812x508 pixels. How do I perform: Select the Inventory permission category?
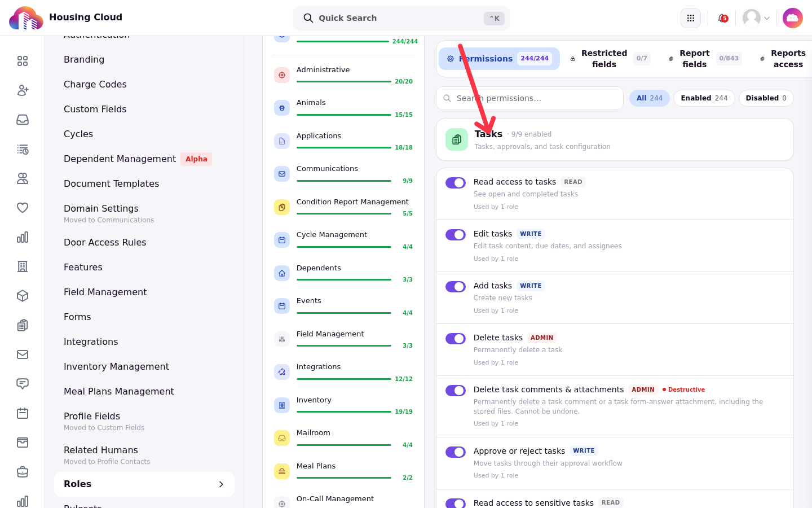pyautogui.click(x=343, y=405)
